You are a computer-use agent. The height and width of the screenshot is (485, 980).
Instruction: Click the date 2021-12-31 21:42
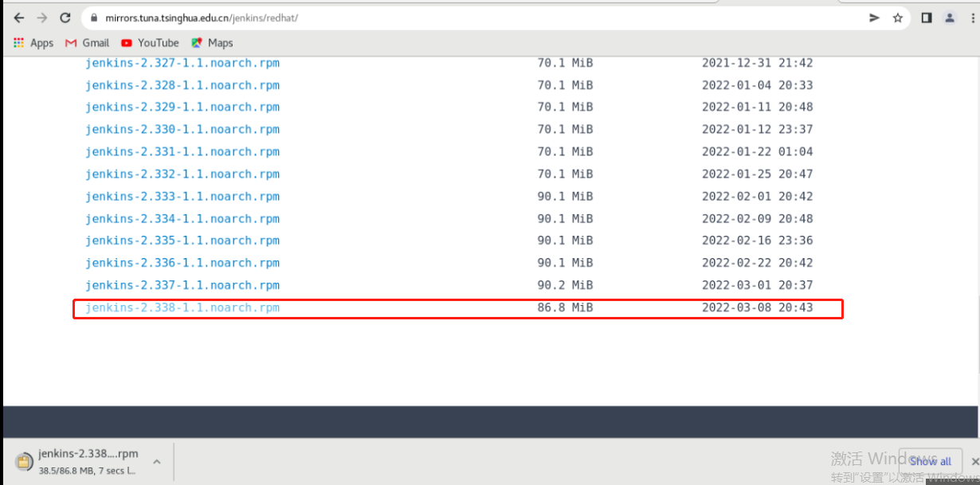[757, 63]
